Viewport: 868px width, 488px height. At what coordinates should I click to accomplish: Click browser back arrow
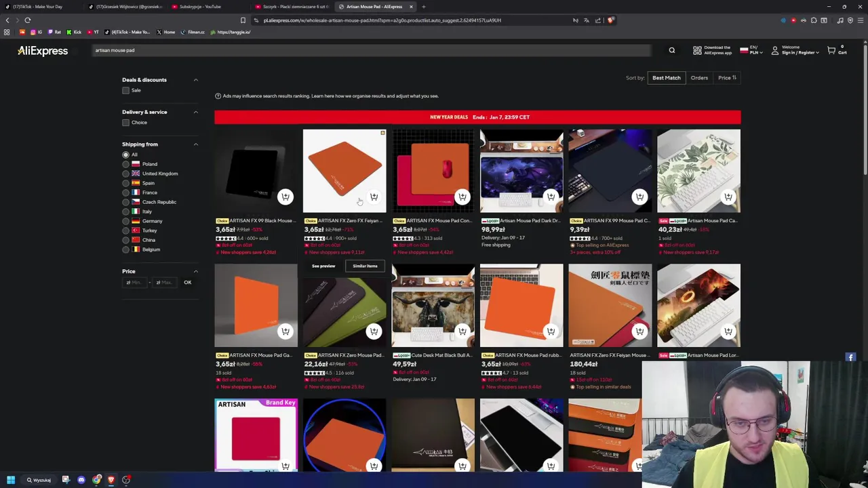click(x=7, y=20)
